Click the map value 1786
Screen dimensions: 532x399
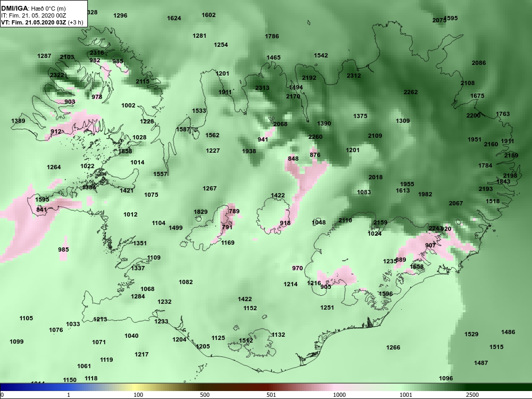(272, 36)
